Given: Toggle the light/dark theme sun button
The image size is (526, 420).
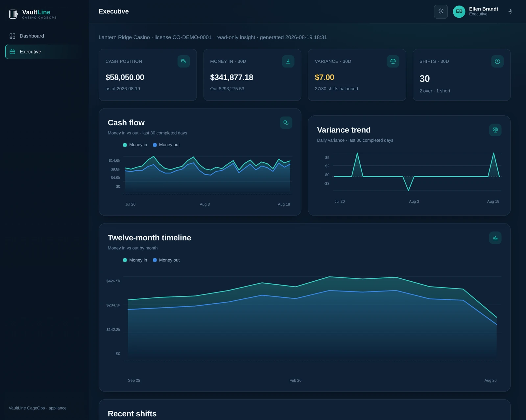Looking at the screenshot, I should (x=441, y=12).
